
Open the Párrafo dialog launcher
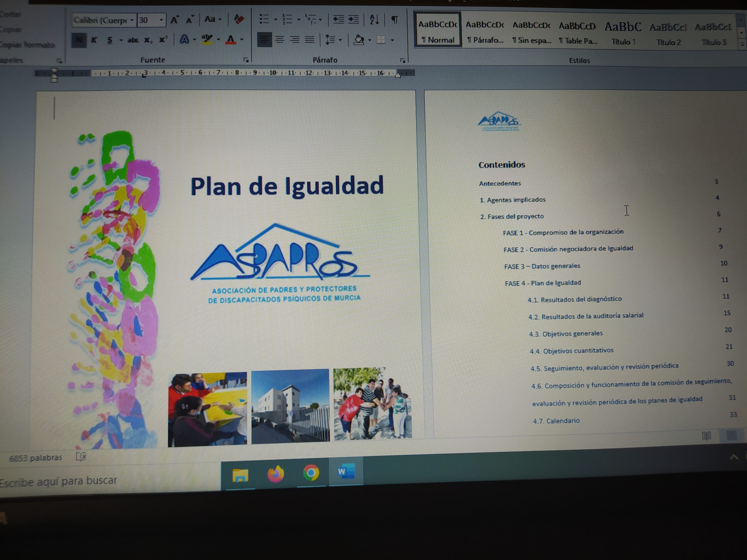403,61
